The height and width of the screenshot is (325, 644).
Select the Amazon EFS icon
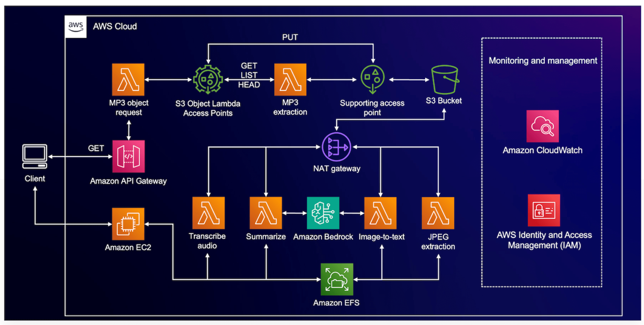pyautogui.click(x=337, y=279)
